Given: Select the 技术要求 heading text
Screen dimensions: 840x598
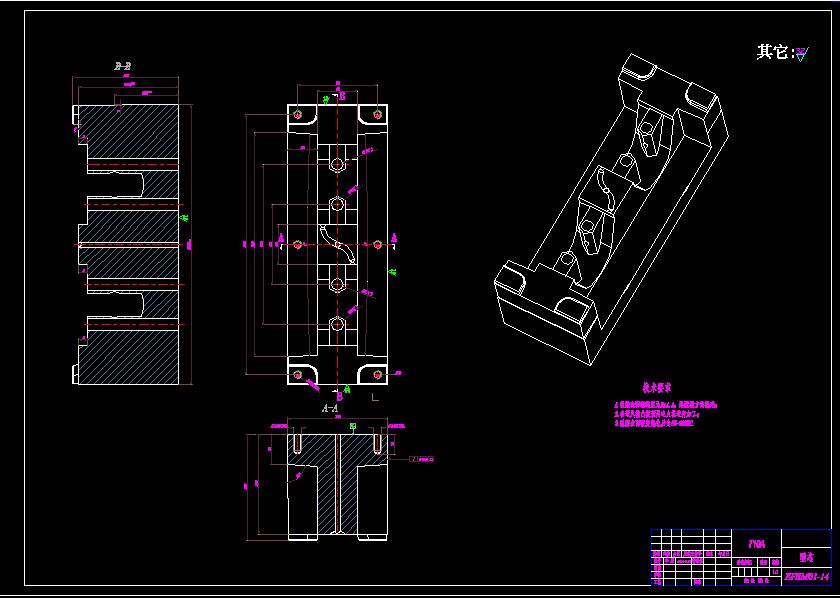Looking at the screenshot, I should (657, 387).
